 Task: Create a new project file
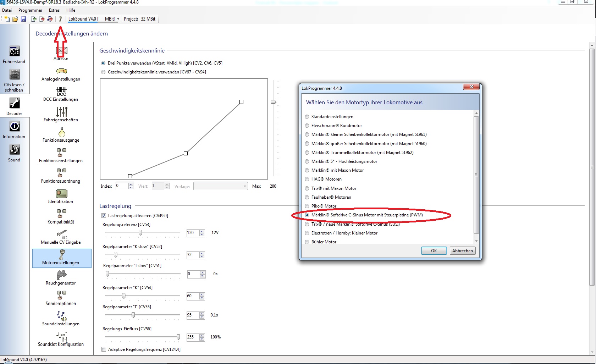click(7, 19)
